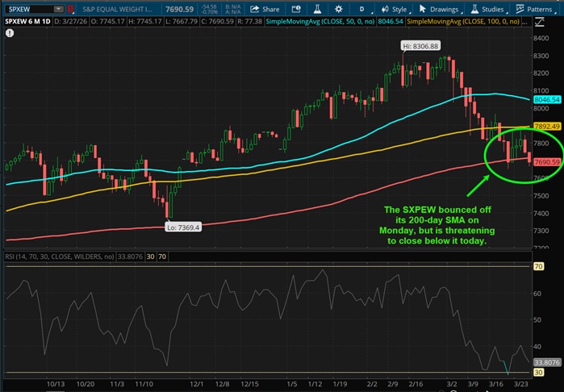Click the candlestick icon in Style

click(385, 9)
